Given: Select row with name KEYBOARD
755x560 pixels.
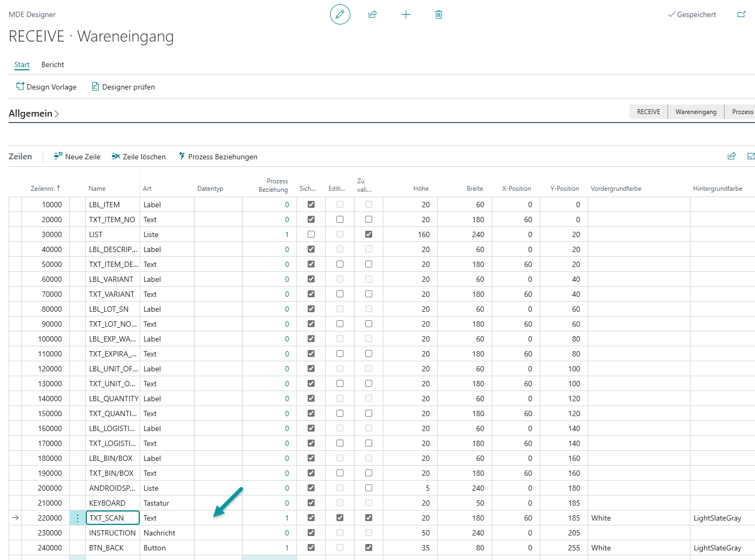Looking at the screenshot, I should [107, 503].
